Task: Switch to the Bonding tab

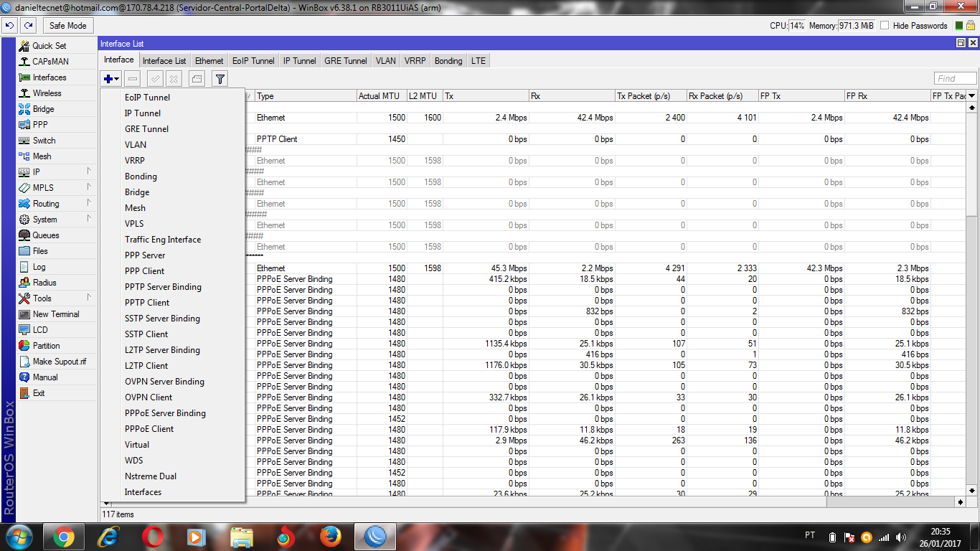Action: tap(448, 61)
